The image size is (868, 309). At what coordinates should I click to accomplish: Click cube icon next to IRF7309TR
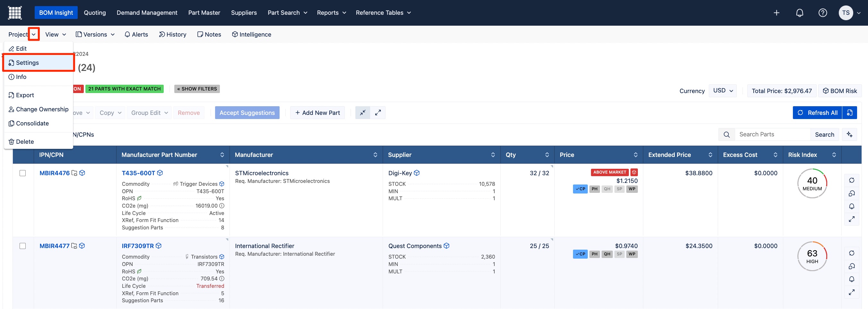click(x=159, y=246)
